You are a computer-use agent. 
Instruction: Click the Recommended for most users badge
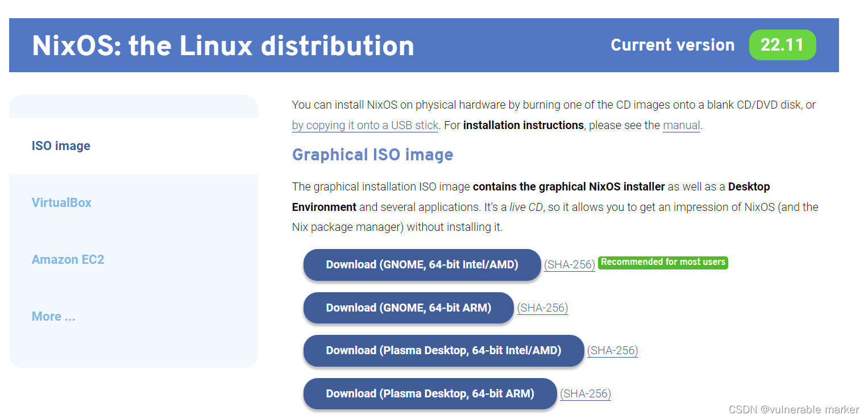[x=662, y=262]
